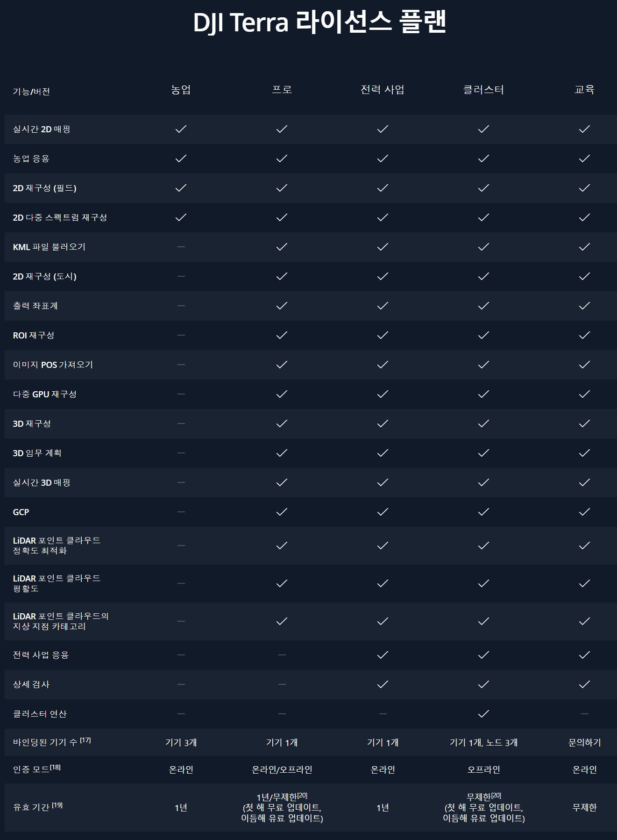
Task: Click footnote [18] beside 인증 모드
Action: tap(56, 767)
